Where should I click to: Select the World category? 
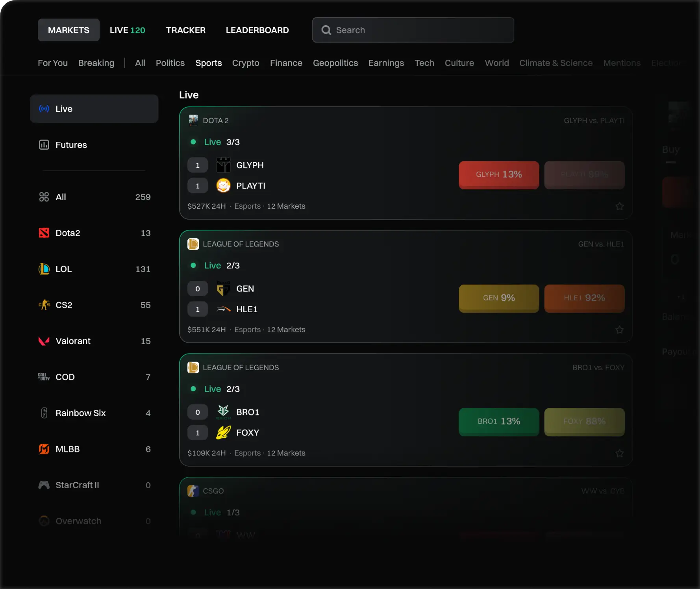496,63
